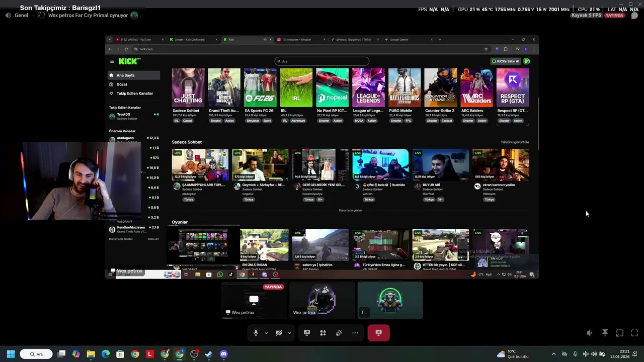Viewport: 644px width, 362px height.
Task: Switch to YouTube tab in streamed Chrome
Action: coord(140,40)
